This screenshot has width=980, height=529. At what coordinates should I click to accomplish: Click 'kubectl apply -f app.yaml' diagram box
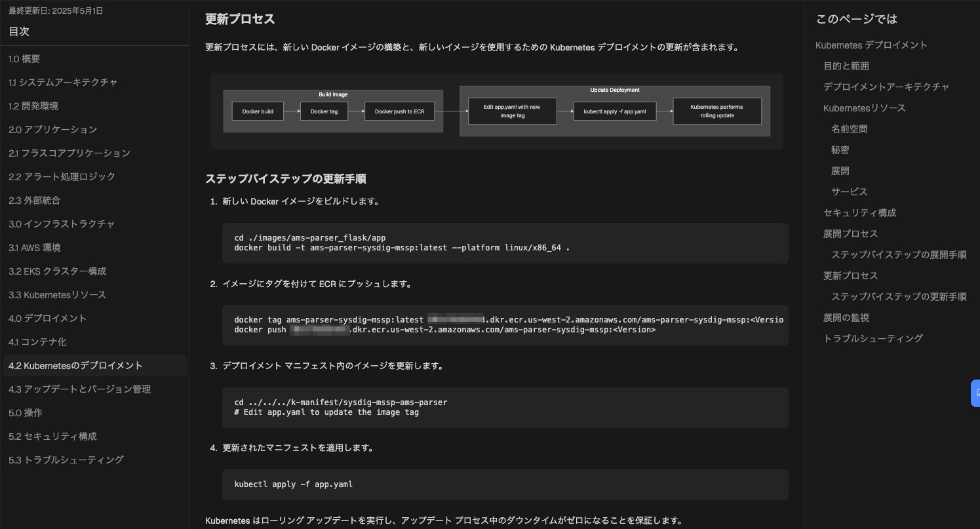[x=615, y=111]
